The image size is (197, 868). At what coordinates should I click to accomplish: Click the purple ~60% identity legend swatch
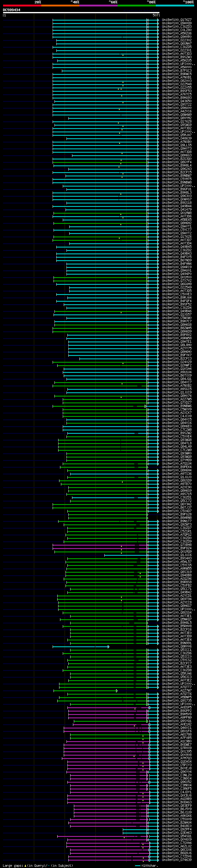[98, 6]
